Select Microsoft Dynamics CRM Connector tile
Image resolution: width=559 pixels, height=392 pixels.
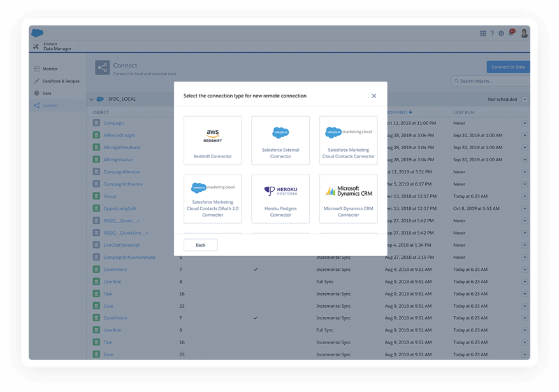click(x=348, y=199)
